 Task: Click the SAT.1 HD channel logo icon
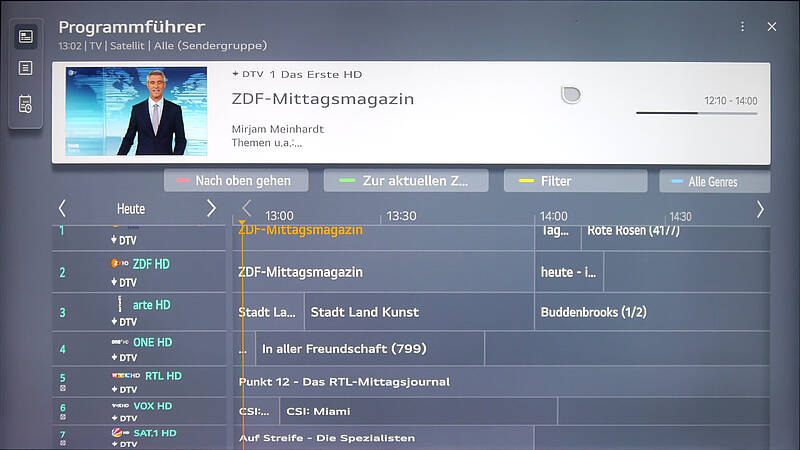pyautogui.click(x=120, y=433)
